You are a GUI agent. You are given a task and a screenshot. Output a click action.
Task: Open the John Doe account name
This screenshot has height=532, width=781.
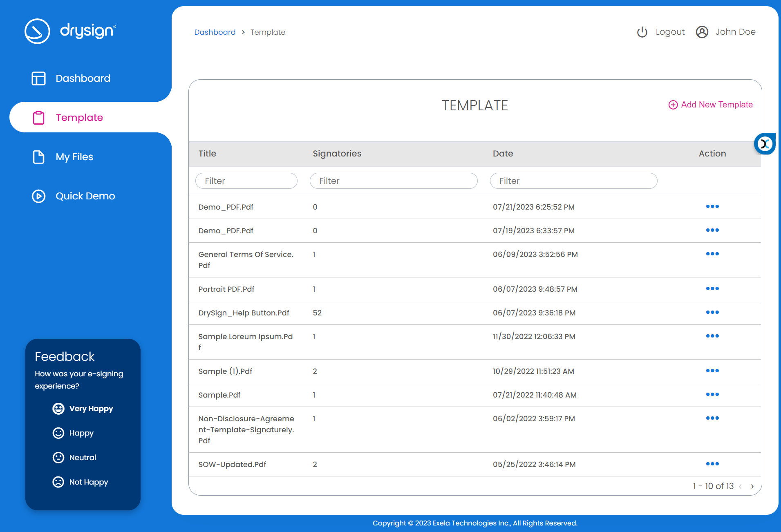click(735, 32)
